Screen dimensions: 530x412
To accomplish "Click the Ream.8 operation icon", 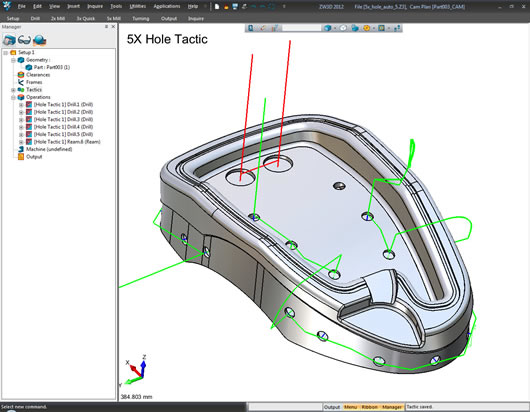I will point(29,142).
